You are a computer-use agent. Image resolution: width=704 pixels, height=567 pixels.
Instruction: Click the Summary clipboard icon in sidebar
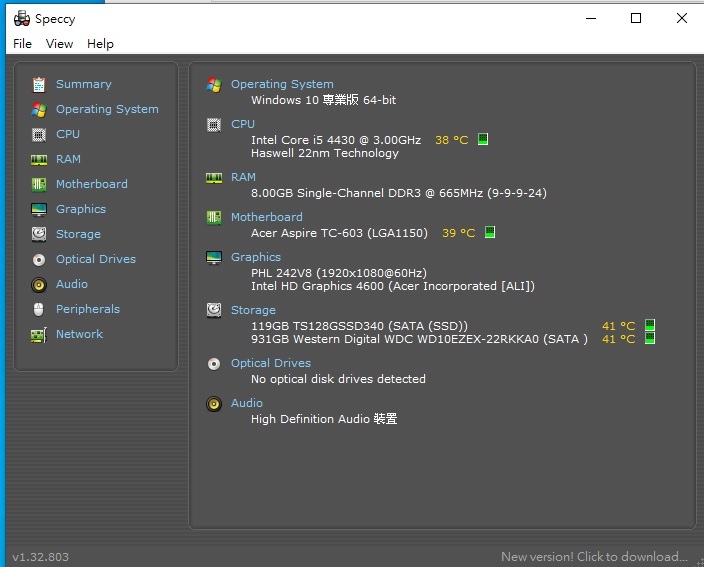click(39, 84)
